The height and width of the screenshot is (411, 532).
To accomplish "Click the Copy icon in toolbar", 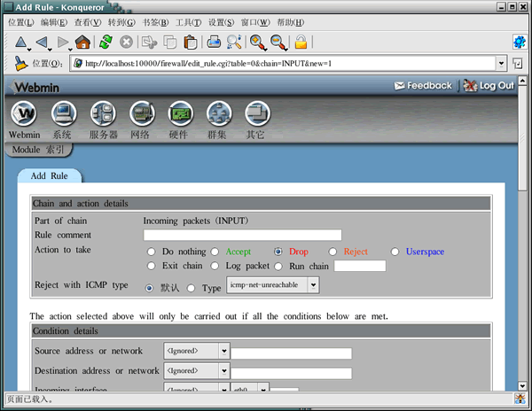I will tap(169, 42).
